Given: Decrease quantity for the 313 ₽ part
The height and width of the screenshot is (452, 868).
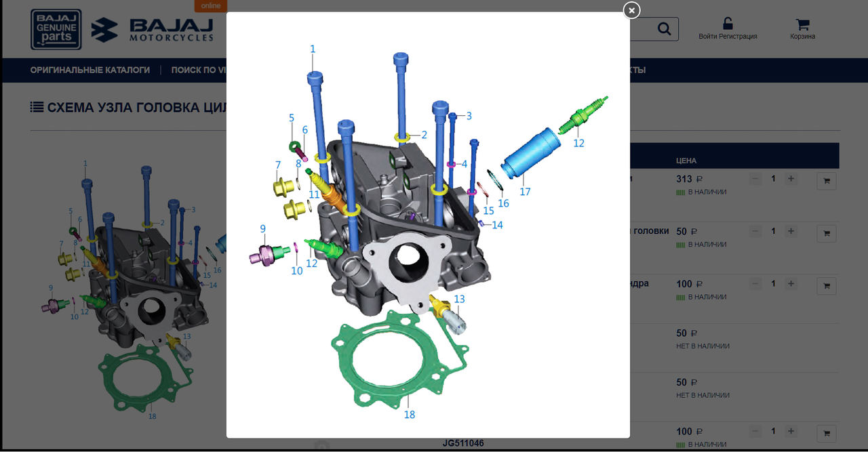Looking at the screenshot, I should pyautogui.click(x=755, y=179).
